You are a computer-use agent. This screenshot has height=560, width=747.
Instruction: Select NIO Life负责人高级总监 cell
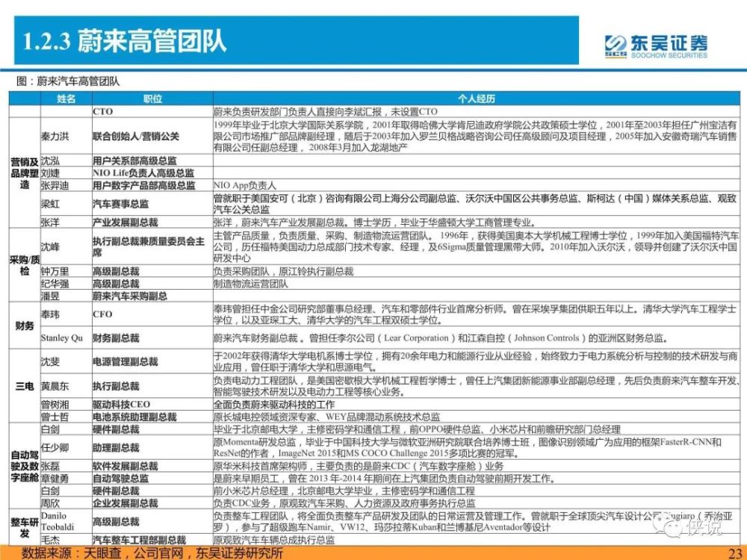click(x=152, y=173)
